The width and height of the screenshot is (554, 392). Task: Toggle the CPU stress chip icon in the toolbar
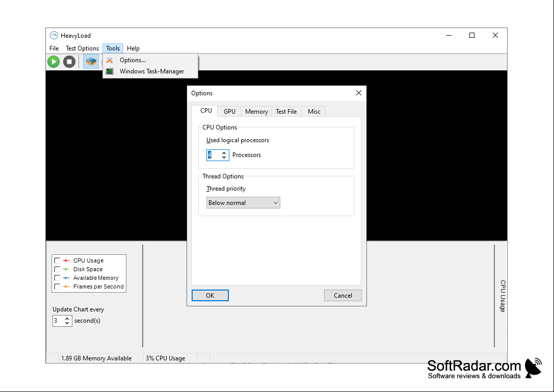click(91, 62)
